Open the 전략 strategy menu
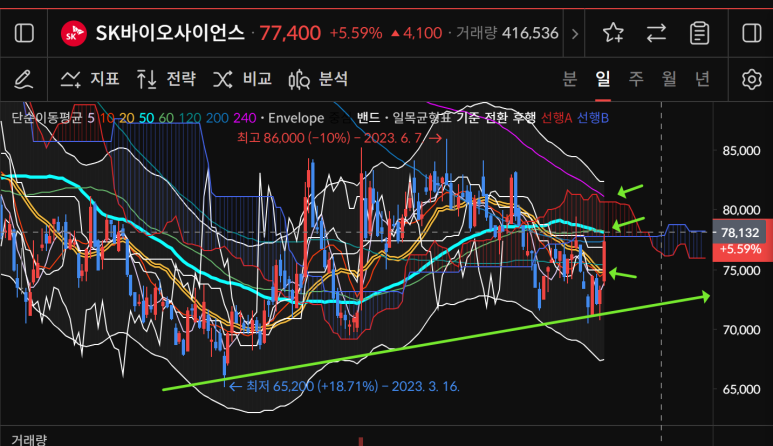The height and width of the screenshot is (446, 773). (166, 79)
